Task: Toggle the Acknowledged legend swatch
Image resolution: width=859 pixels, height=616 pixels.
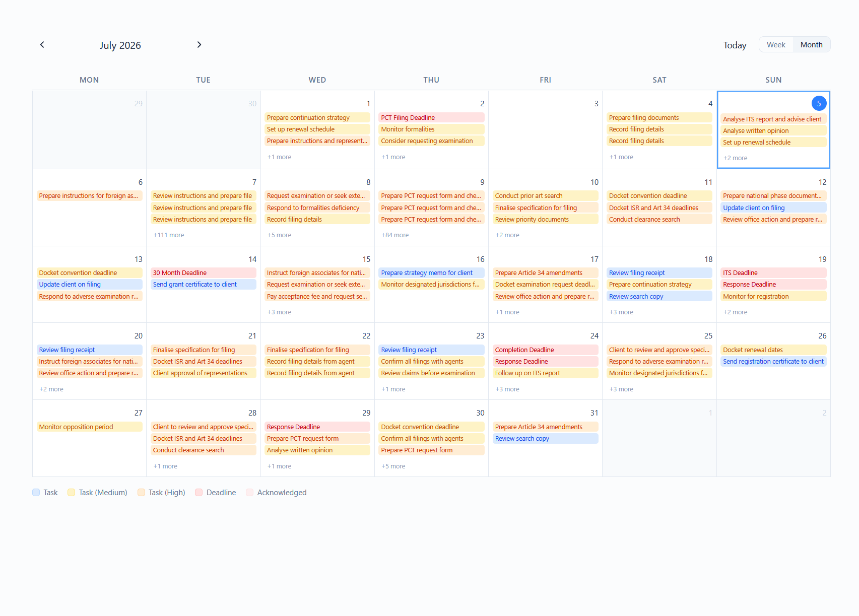Action: tap(250, 493)
